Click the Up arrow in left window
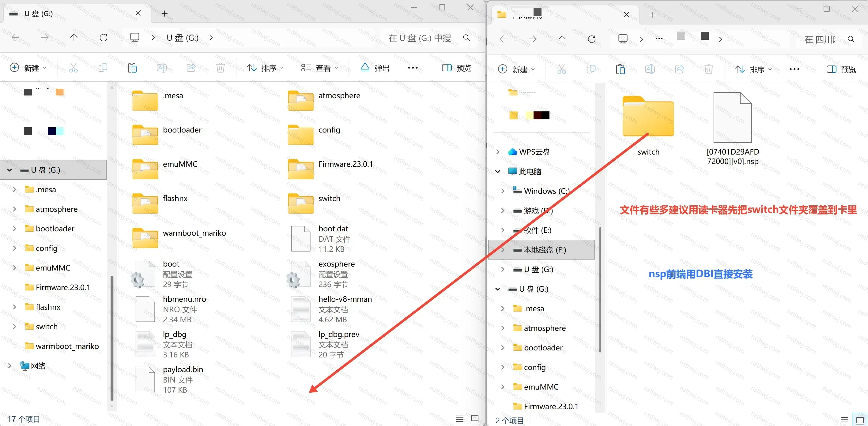 pos(74,38)
